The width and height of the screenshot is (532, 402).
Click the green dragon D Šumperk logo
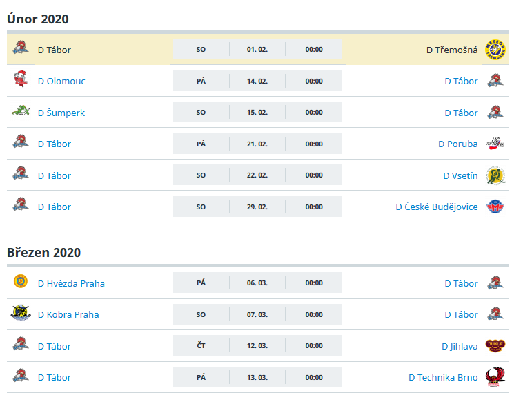[x=21, y=111]
